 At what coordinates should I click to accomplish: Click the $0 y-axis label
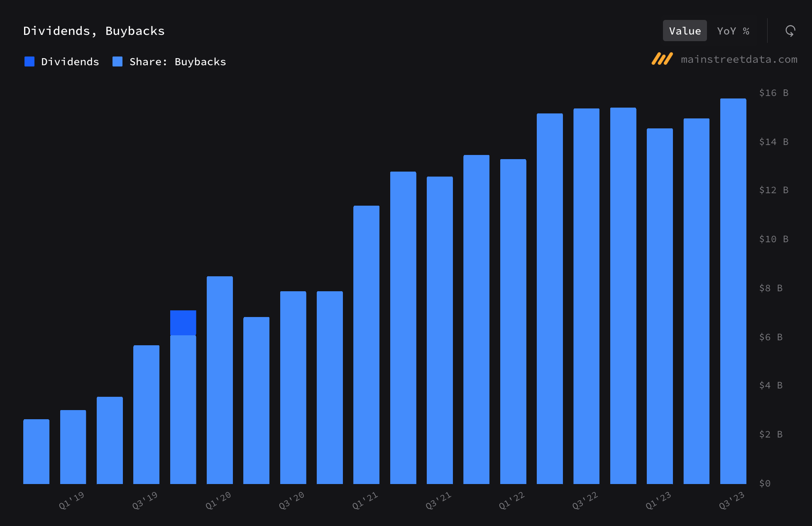[x=765, y=483]
